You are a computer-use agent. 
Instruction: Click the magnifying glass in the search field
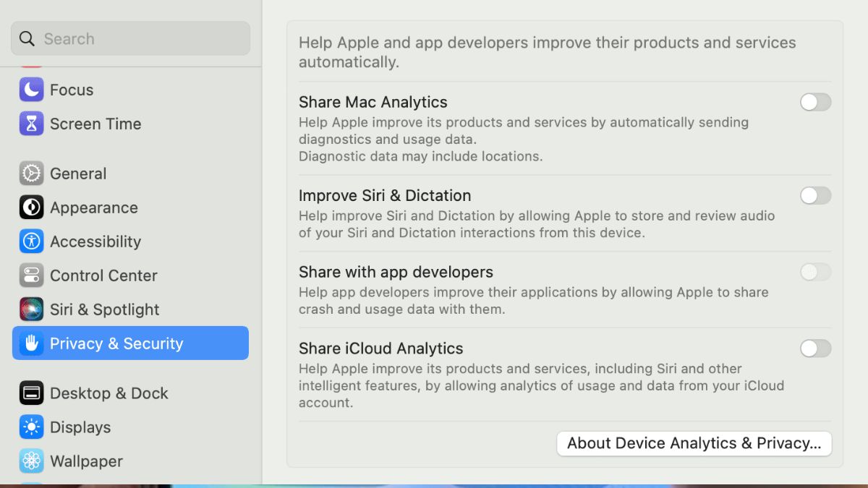coord(27,38)
